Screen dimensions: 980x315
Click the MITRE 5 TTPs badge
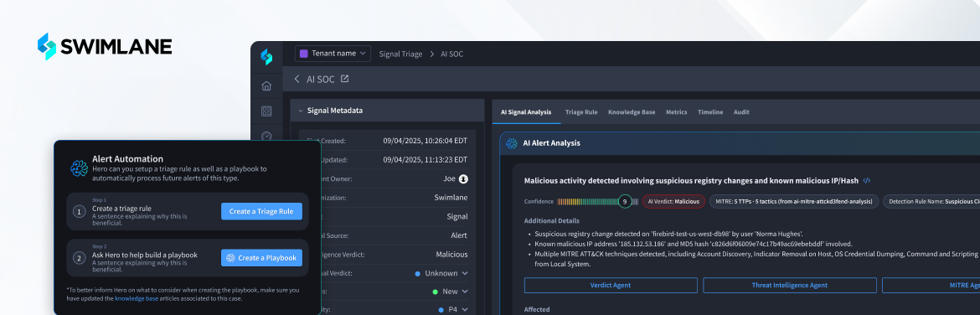click(x=793, y=201)
